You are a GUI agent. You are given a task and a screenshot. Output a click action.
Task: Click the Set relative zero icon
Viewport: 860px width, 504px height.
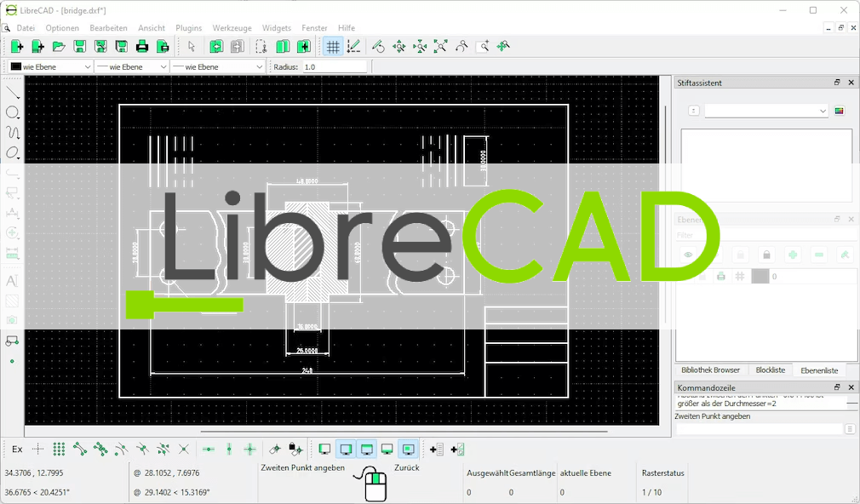pos(275,450)
